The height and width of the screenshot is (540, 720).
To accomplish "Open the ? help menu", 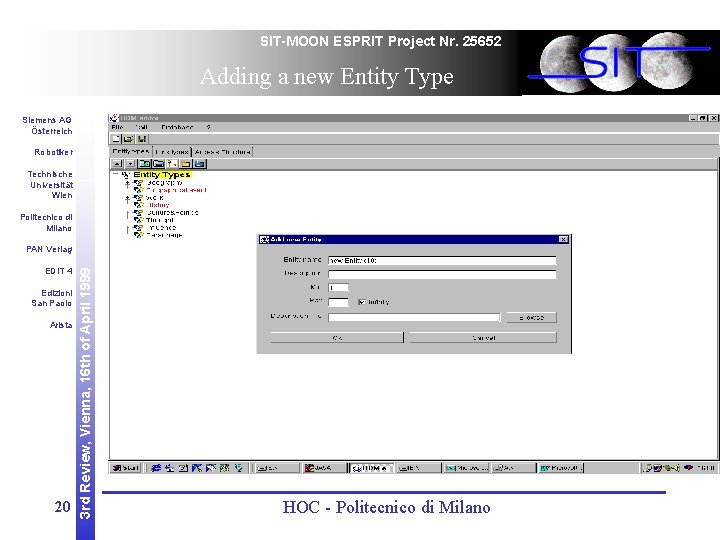I will click(x=208, y=127).
